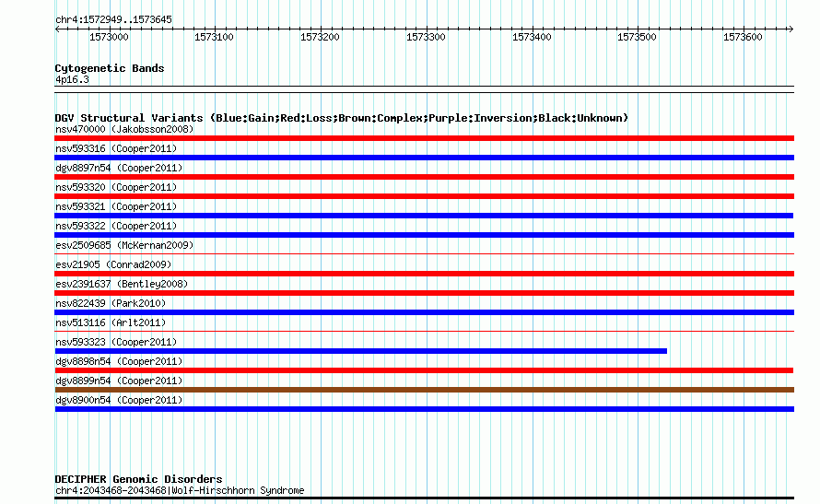Select the shorter nsv593323 (Cooper2011) blue bar

tap(361, 351)
